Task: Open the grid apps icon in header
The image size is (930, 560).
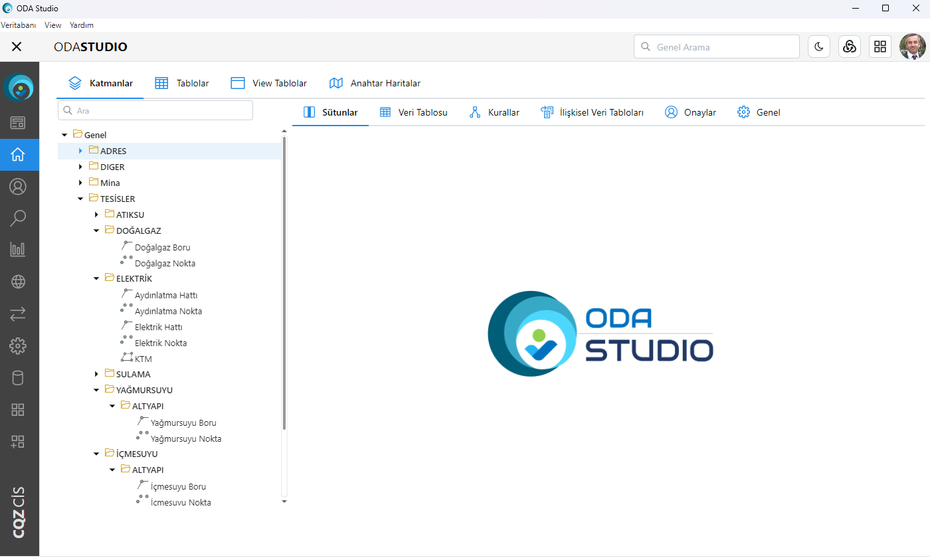Action: pyautogui.click(x=880, y=47)
